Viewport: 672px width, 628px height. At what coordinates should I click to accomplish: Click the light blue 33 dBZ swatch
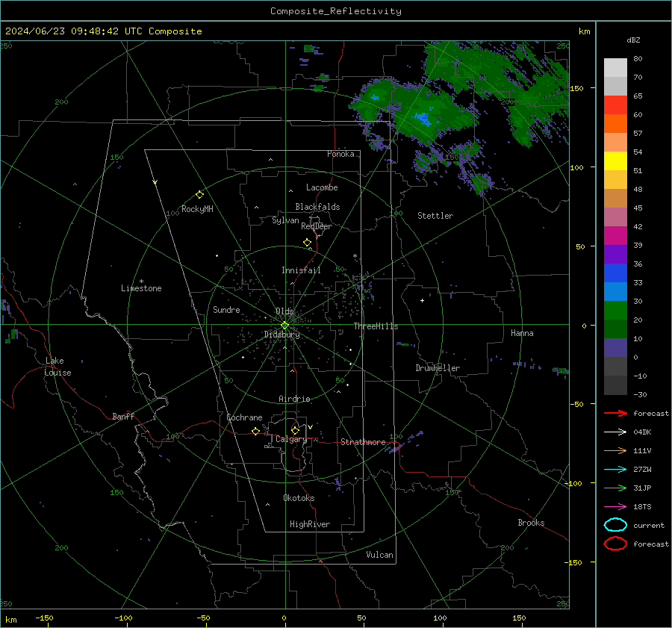coord(615,291)
